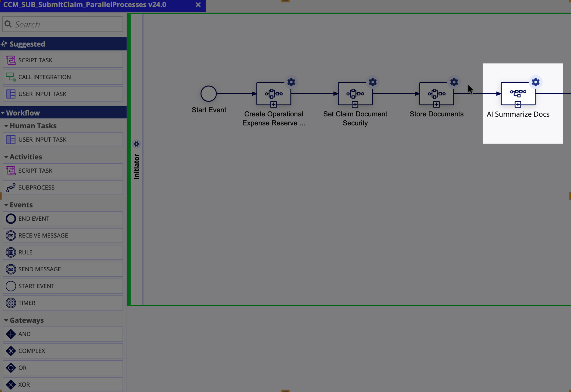Select the AI Summarize Docs subprocess node
Screen dimensions: 571x392
[518, 94]
